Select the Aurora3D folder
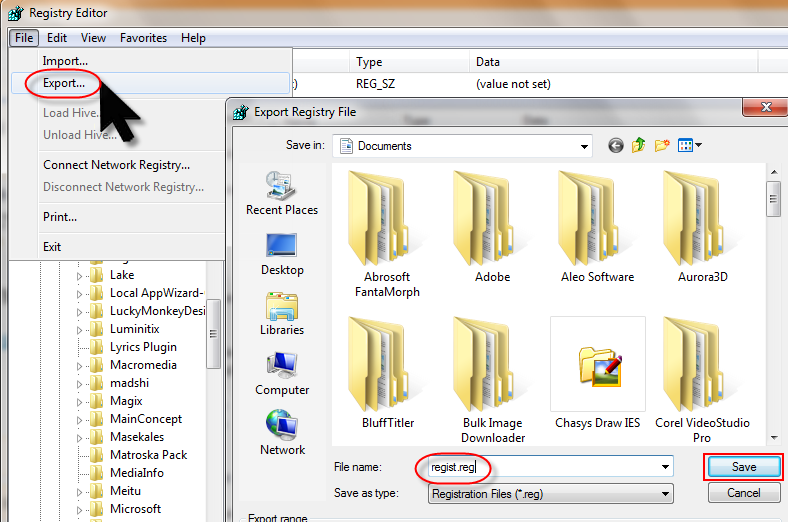Image resolution: width=788 pixels, height=522 pixels. [702, 228]
